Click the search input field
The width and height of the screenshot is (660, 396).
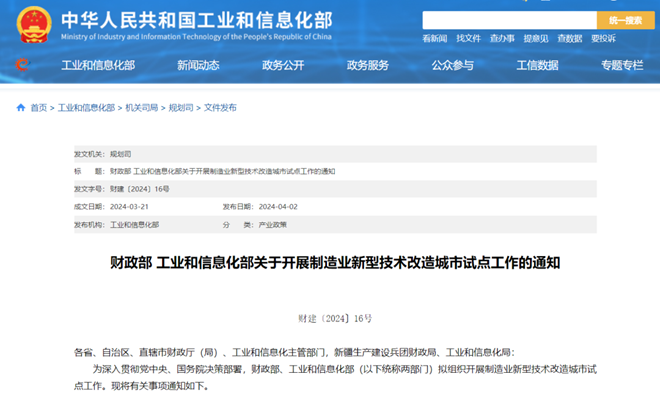(509, 20)
